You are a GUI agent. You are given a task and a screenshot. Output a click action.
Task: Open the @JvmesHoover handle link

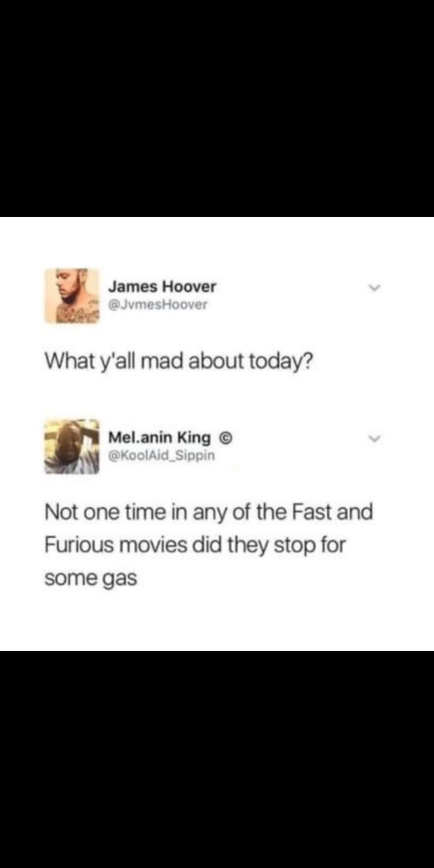coord(157,305)
